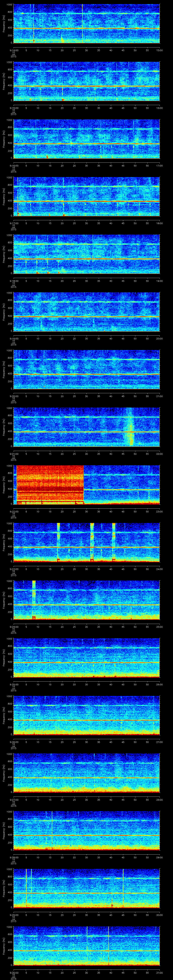
Task: Click the "9:26:00" start time label
Action: [x=14, y=742]
